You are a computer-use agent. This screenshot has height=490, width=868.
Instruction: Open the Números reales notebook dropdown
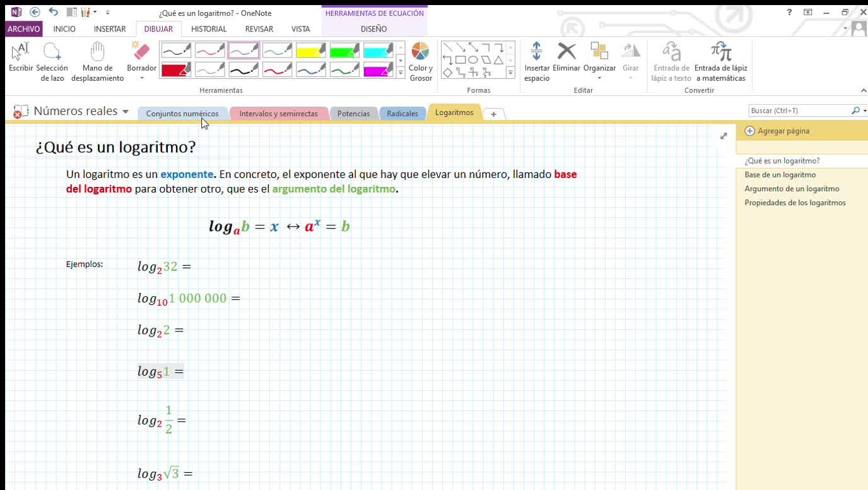126,112
